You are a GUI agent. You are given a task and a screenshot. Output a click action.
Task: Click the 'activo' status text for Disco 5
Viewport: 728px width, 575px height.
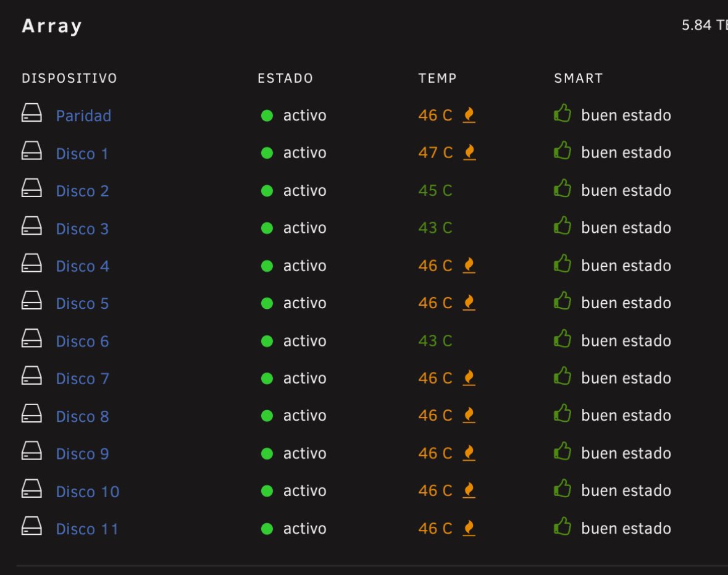(304, 303)
